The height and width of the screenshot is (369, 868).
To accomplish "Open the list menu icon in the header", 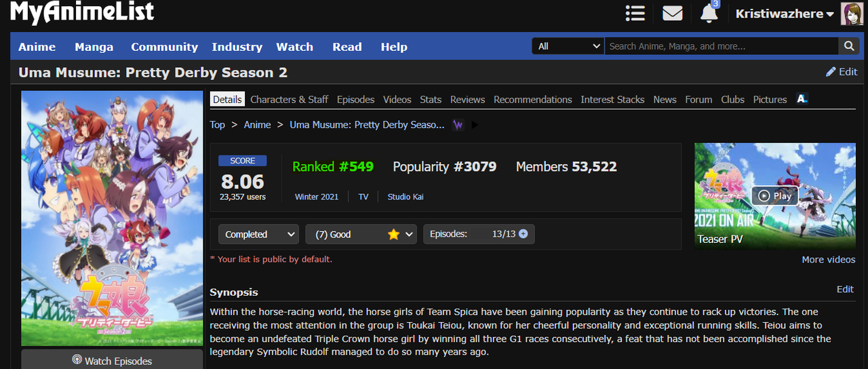I will 635,13.
